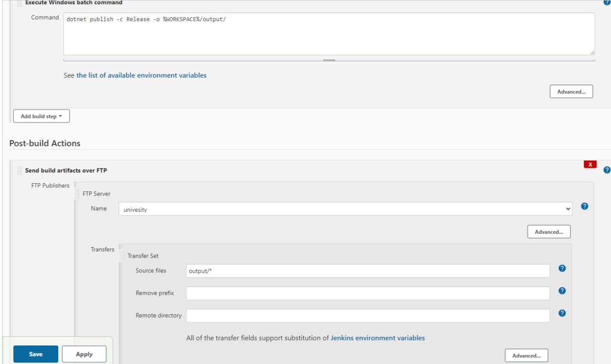Show help for Execute Windows batch command
This screenshot has width=611, height=364.
[607, 2]
